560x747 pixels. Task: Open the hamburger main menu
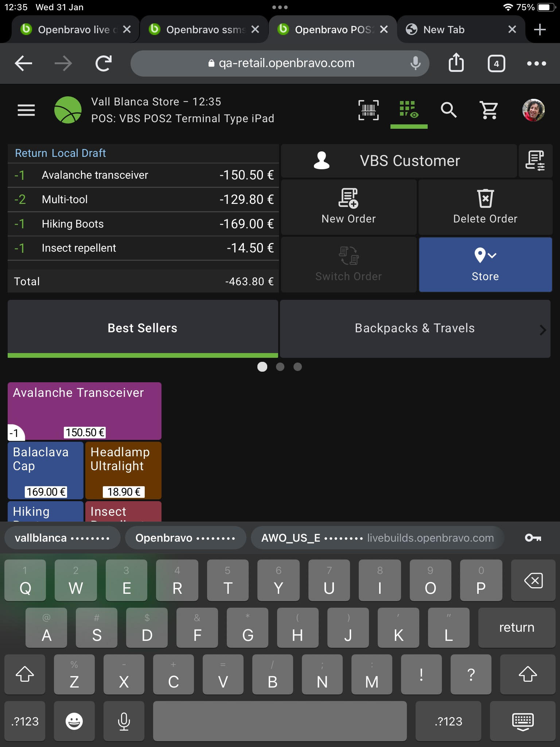pyautogui.click(x=26, y=110)
